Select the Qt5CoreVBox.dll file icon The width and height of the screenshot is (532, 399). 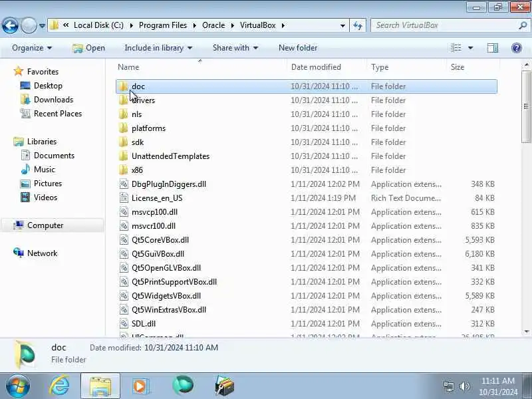124,239
